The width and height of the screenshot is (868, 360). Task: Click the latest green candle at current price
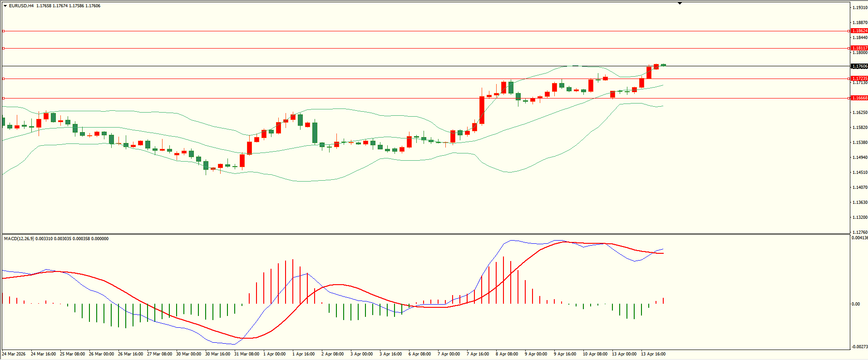[x=663, y=65]
